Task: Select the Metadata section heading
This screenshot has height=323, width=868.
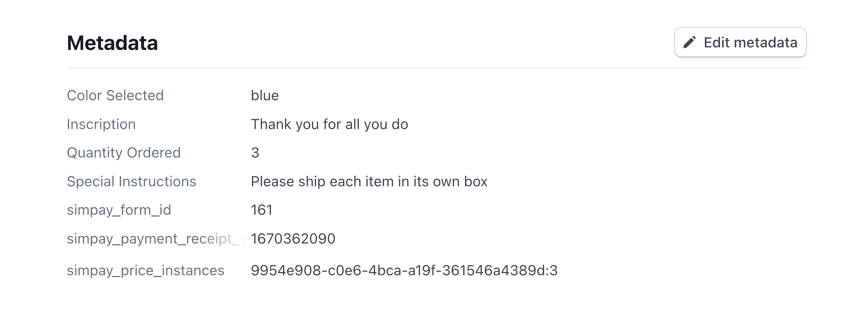Action: [112, 43]
